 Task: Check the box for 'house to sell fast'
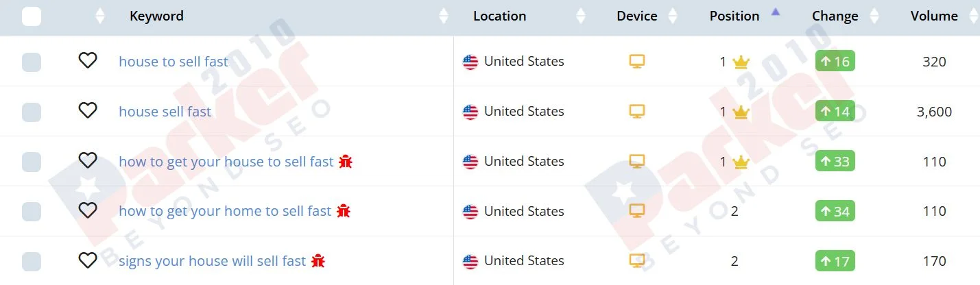(32, 62)
